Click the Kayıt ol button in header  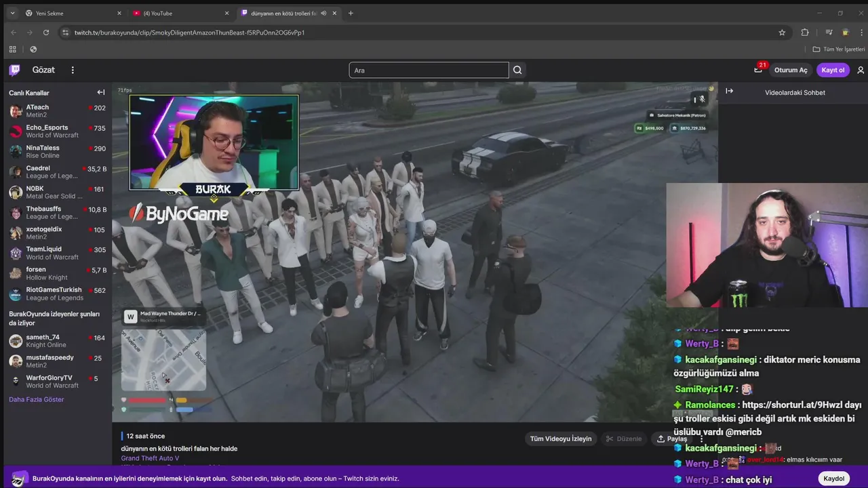tap(833, 70)
